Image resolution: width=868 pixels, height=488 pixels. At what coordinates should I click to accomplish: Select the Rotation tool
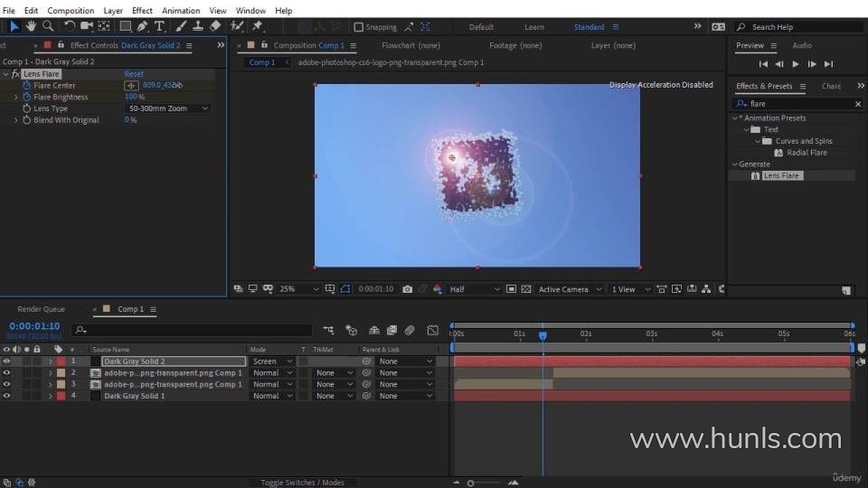(70, 26)
